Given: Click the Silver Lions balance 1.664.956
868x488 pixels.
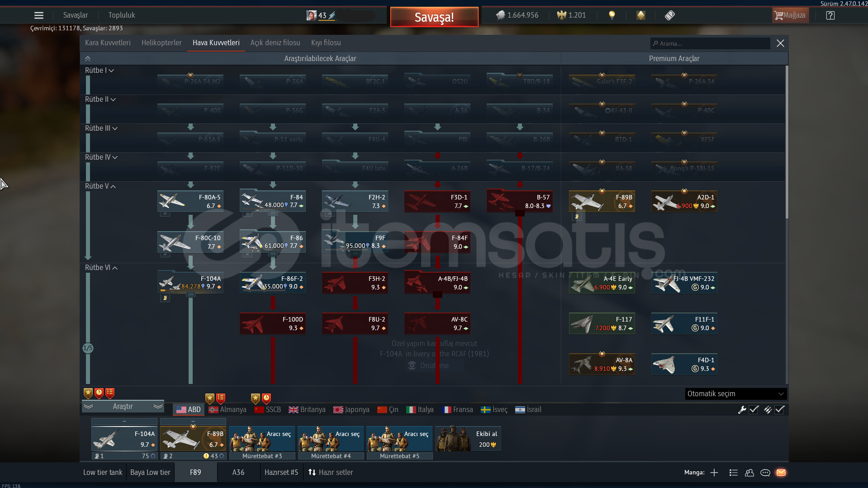Looking at the screenshot, I should point(517,15).
